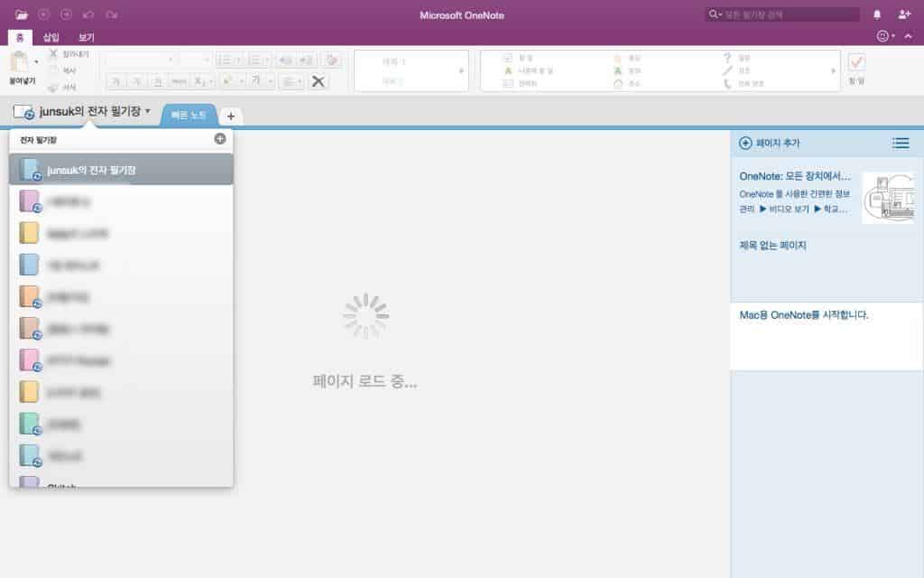The width and height of the screenshot is (924, 578).
Task: Expand the tags gallery arrow
Action: (x=833, y=70)
